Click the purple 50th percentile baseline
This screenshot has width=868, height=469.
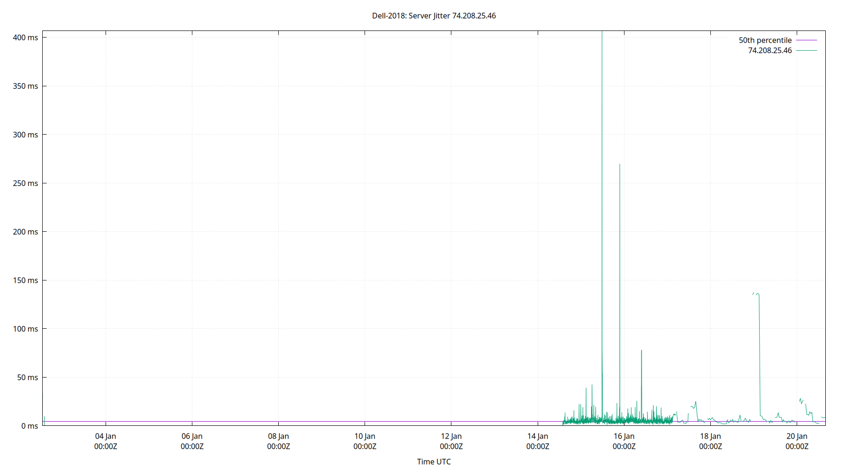click(282, 421)
